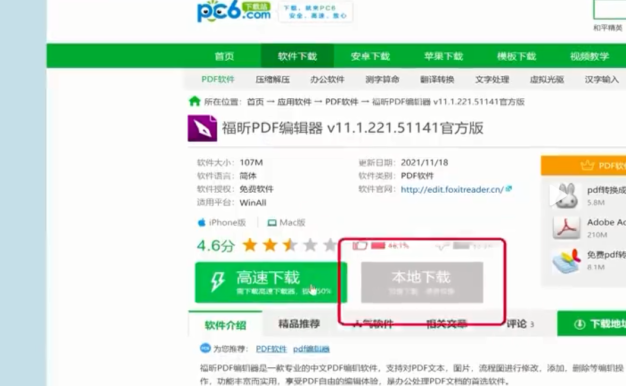Click the 5.8M size under pdf转换成 entry
The height and width of the screenshot is (386, 626).
point(596,202)
